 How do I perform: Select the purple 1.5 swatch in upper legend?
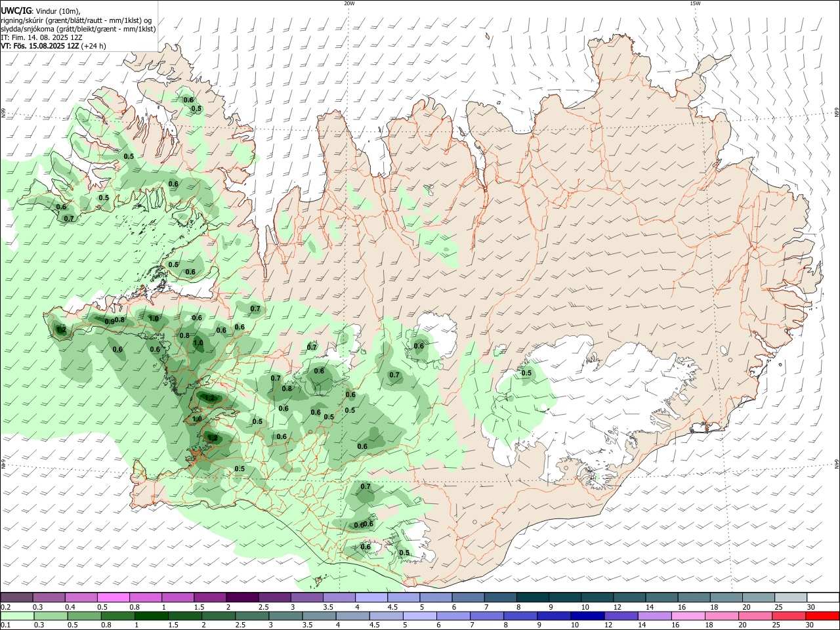210,597
